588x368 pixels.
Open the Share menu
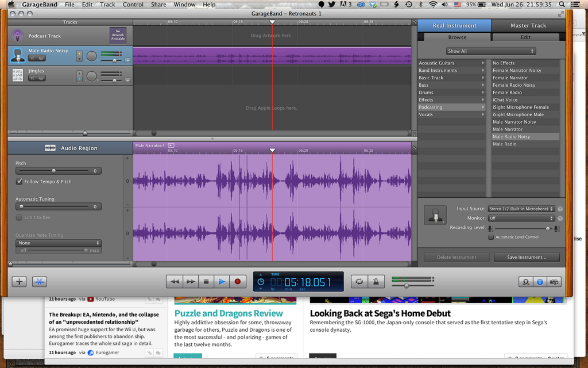[158, 5]
